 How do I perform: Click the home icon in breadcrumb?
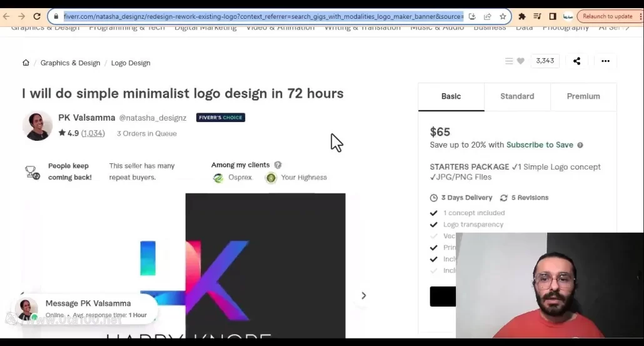coord(26,63)
